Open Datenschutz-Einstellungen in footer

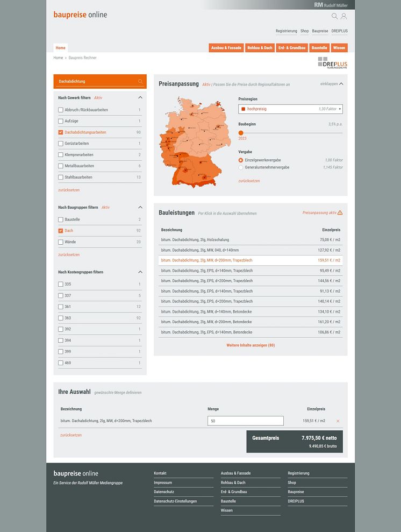coord(175,501)
